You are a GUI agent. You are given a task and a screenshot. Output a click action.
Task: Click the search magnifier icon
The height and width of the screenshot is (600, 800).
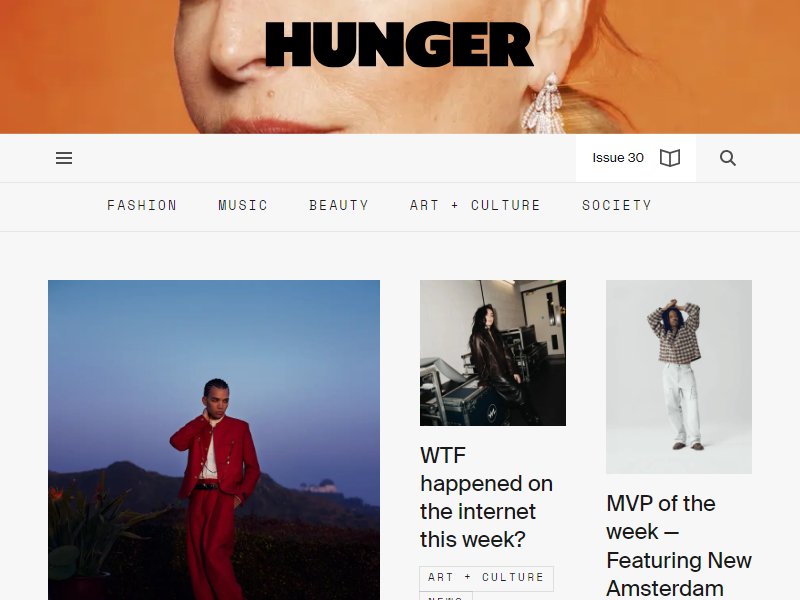point(728,158)
